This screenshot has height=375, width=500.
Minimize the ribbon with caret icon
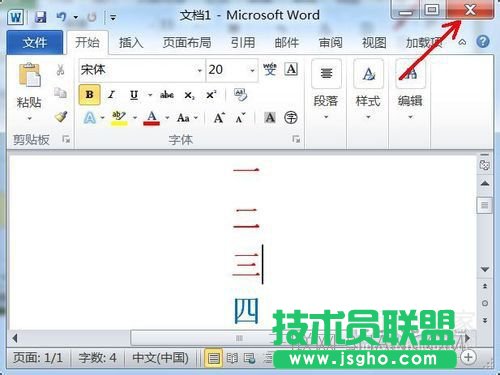462,42
